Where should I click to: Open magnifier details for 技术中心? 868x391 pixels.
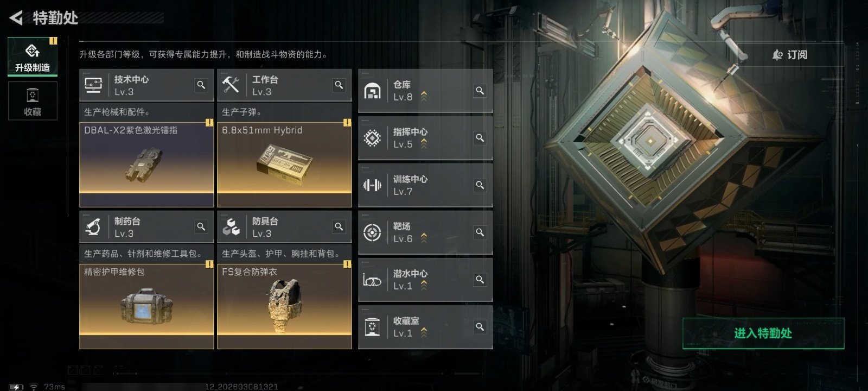click(201, 85)
